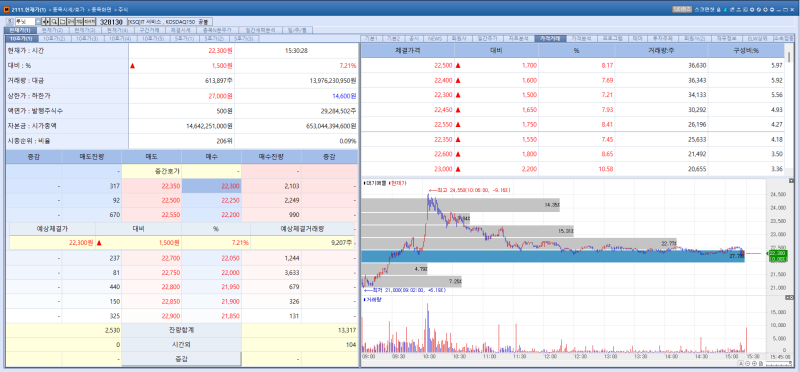Open the 투자주체 tab
Viewport: 800px width, 372px height.
(664, 39)
